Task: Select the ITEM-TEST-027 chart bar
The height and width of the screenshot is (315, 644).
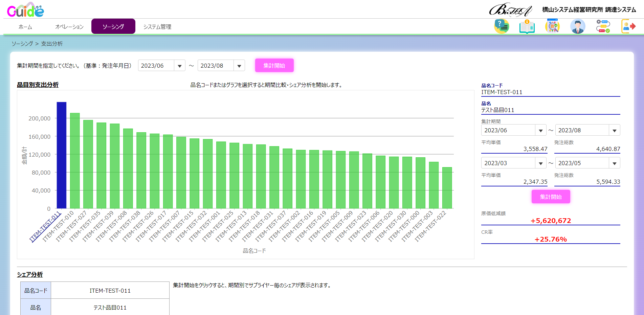Action: (x=88, y=164)
